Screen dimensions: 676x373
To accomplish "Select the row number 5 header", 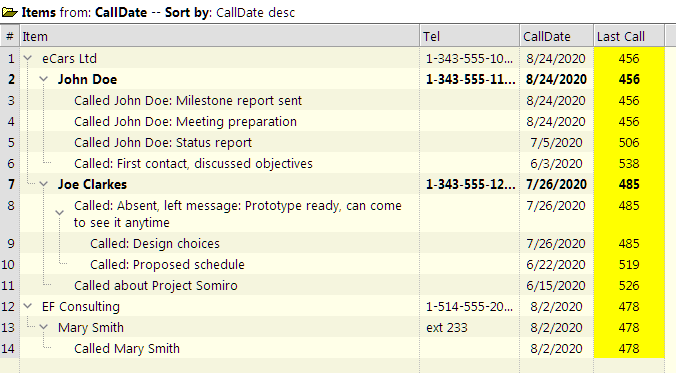I will [x=10, y=143].
